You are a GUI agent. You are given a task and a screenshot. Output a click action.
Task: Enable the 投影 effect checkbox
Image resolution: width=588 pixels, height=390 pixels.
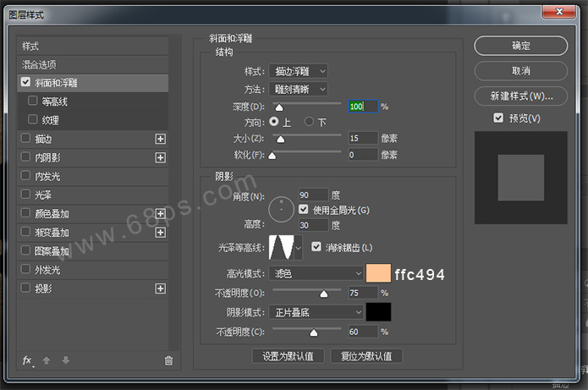(x=25, y=288)
